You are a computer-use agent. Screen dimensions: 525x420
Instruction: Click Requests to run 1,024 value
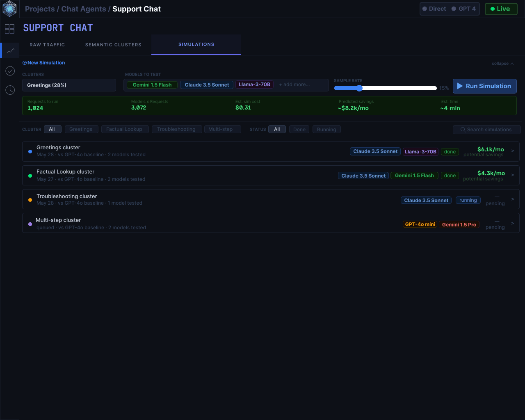(x=35, y=108)
